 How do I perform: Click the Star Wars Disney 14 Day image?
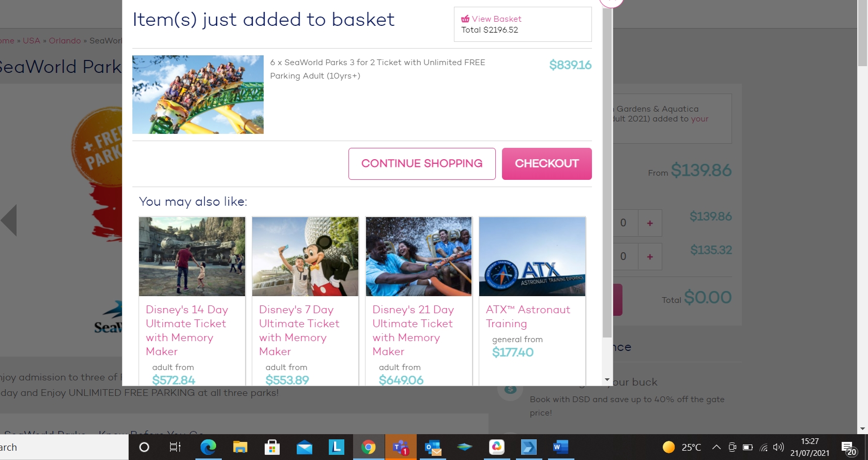point(192,256)
